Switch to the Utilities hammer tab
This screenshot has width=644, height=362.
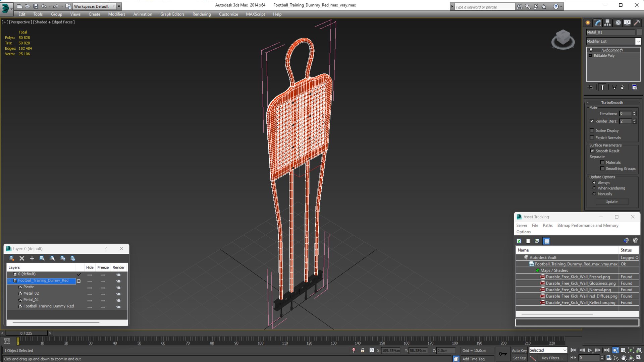pyautogui.click(x=636, y=23)
